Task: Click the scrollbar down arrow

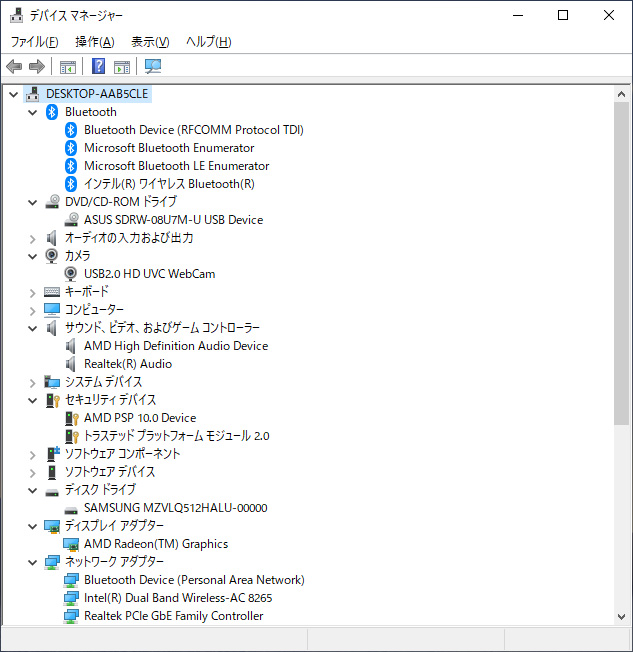Action: [621, 617]
